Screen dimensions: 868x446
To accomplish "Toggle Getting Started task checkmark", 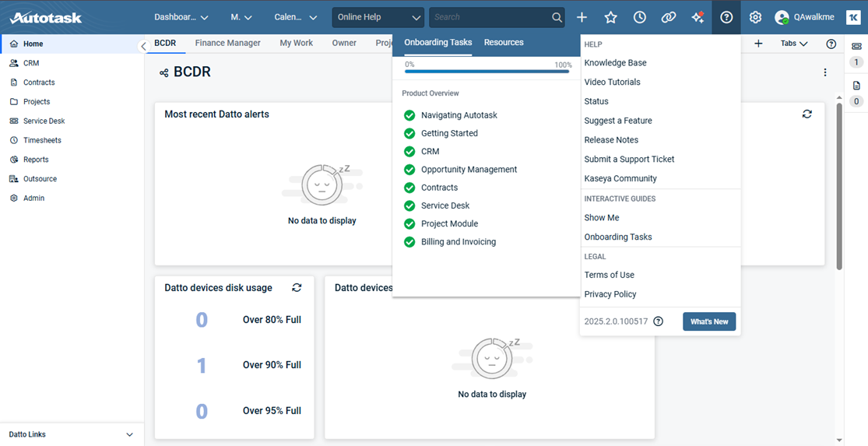I will coord(409,133).
